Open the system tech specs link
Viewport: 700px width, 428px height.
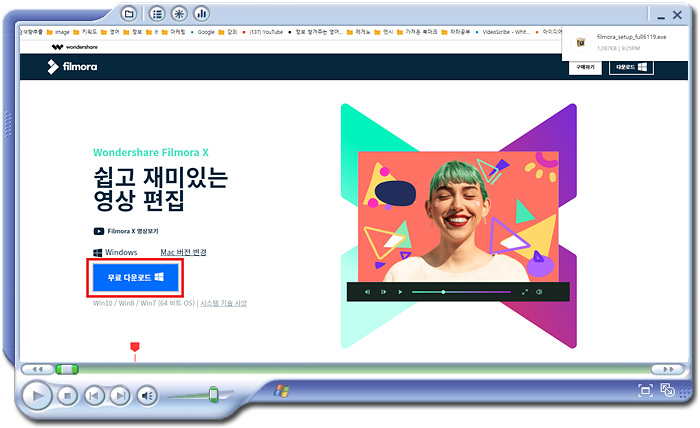pos(223,303)
